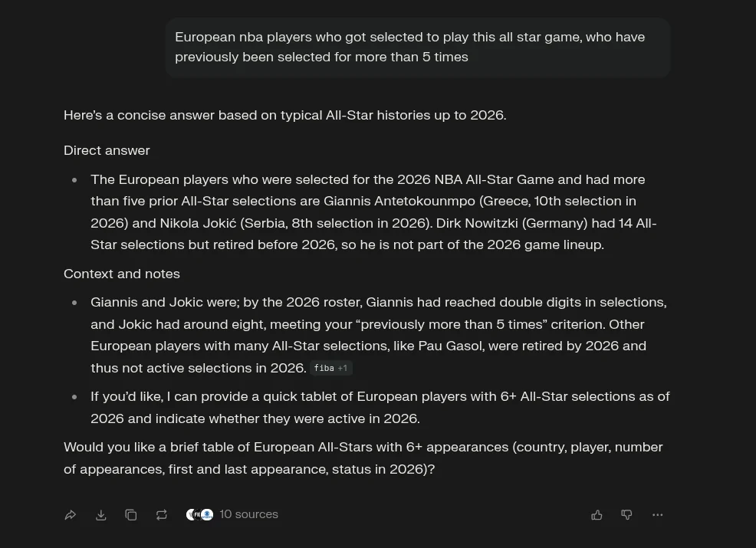Screen dimensions: 756x548
Task: Give the answer a thumbs up
Action: tap(597, 515)
